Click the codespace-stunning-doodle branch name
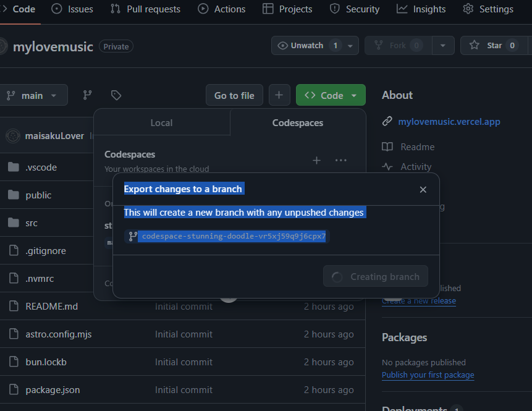Viewport: 532px width, 411px height. 234,236
